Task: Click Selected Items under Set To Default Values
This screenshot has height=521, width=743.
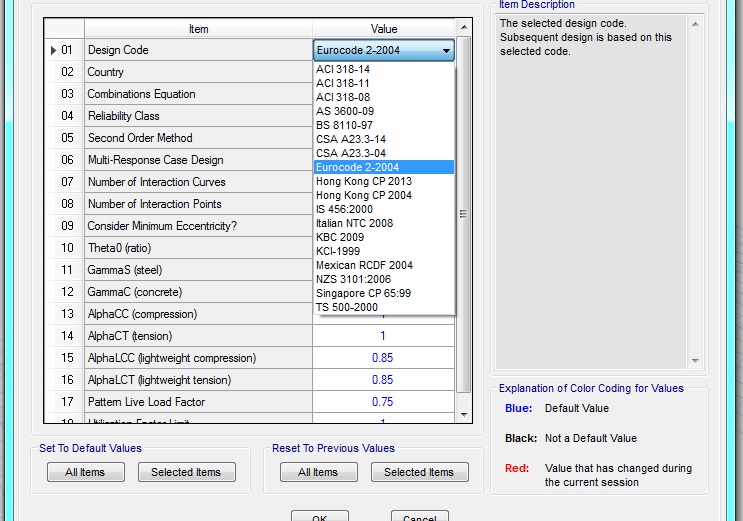Action: (186, 472)
